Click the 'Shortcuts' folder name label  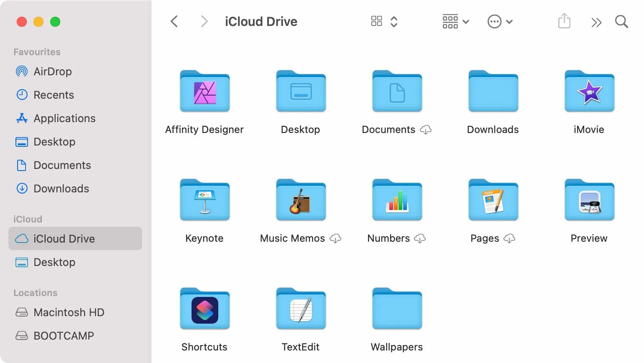click(204, 347)
